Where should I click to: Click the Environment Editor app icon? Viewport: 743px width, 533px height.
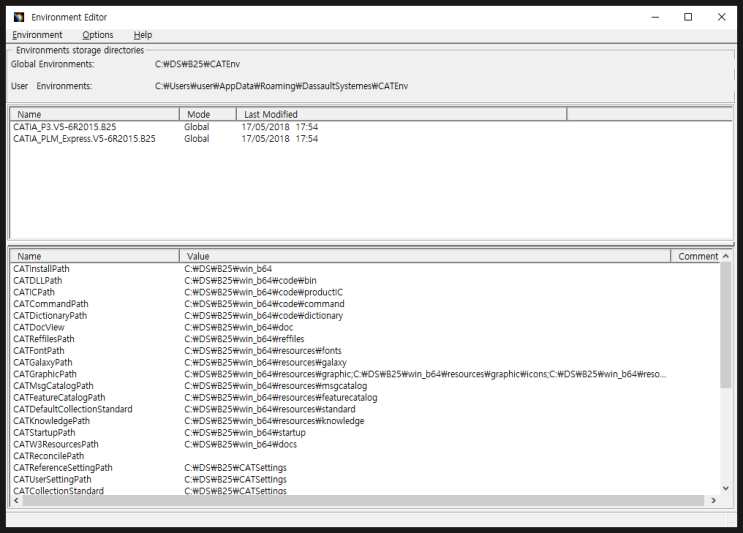pyautogui.click(x=19, y=17)
